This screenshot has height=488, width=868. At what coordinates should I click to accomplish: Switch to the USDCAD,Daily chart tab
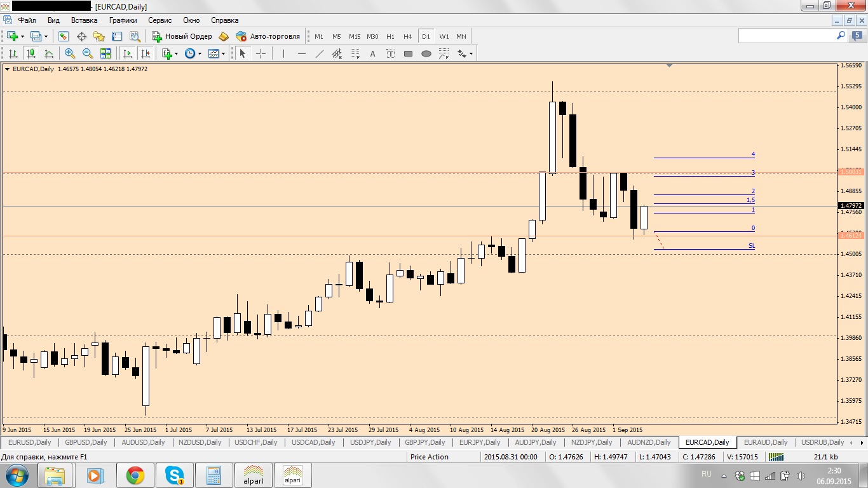[x=313, y=442]
